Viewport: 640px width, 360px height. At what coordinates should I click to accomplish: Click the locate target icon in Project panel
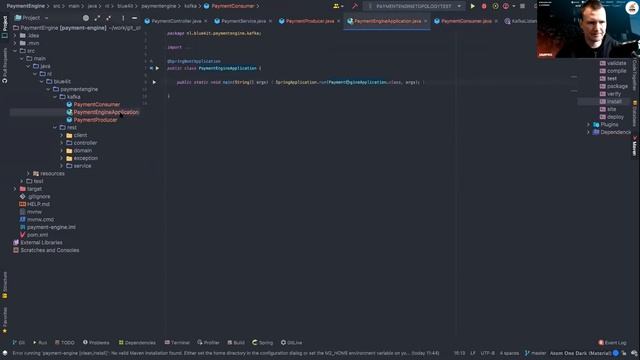86,18
